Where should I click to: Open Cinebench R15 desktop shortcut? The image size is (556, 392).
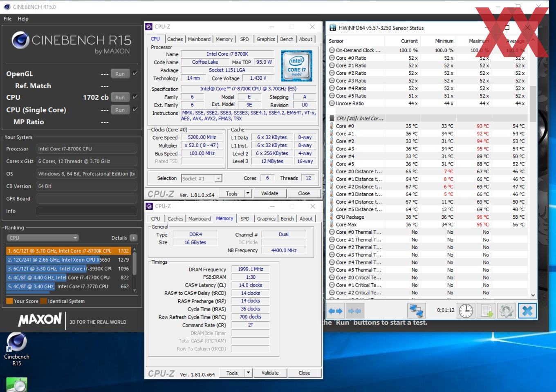[x=17, y=349]
